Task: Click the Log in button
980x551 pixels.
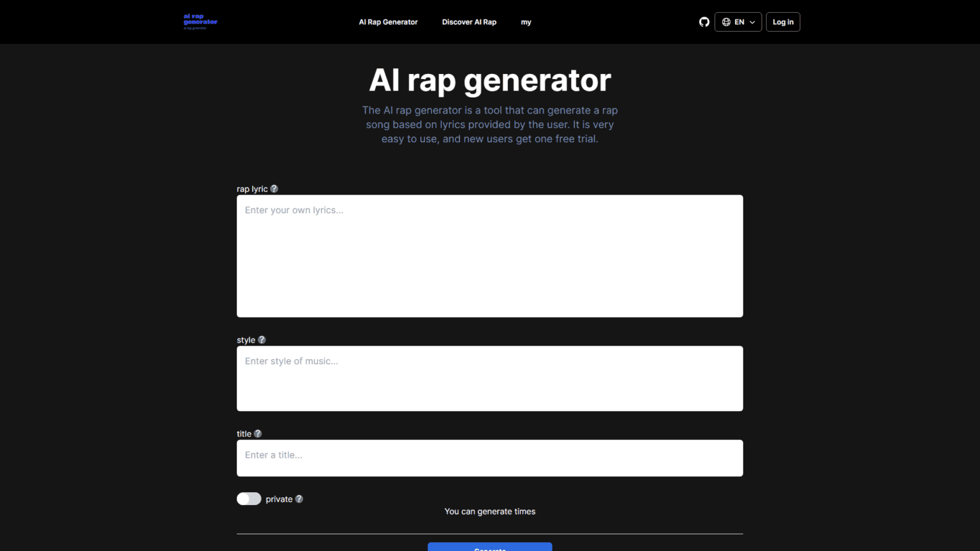Action: pyautogui.click(x=783, y=22)
